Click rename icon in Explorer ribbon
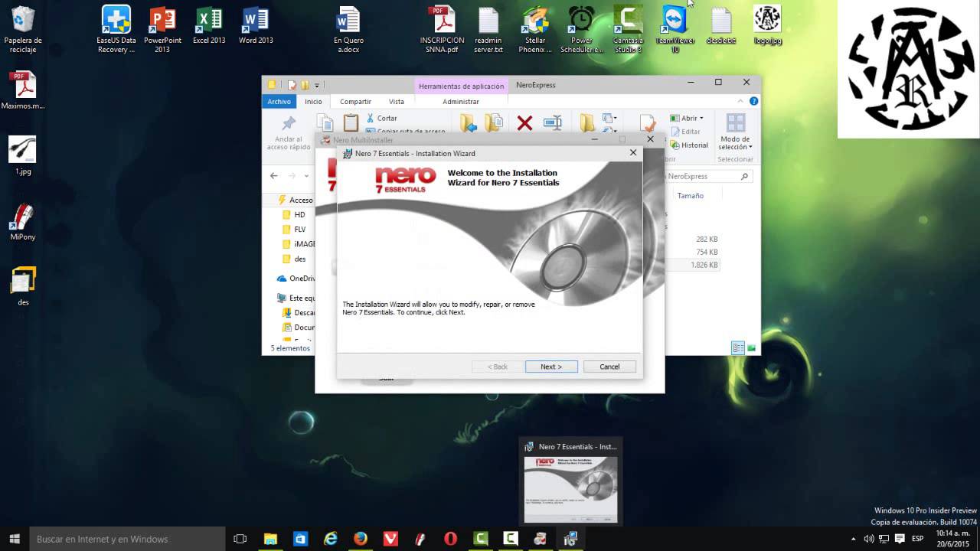The width and height of the screenshot is (980, 551). (x=552, y=122)
